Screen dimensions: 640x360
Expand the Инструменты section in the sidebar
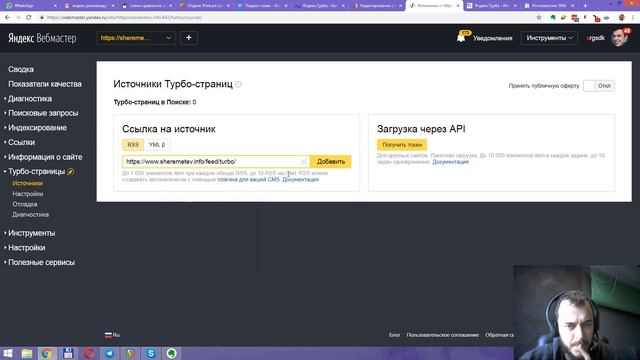(31, 233)
